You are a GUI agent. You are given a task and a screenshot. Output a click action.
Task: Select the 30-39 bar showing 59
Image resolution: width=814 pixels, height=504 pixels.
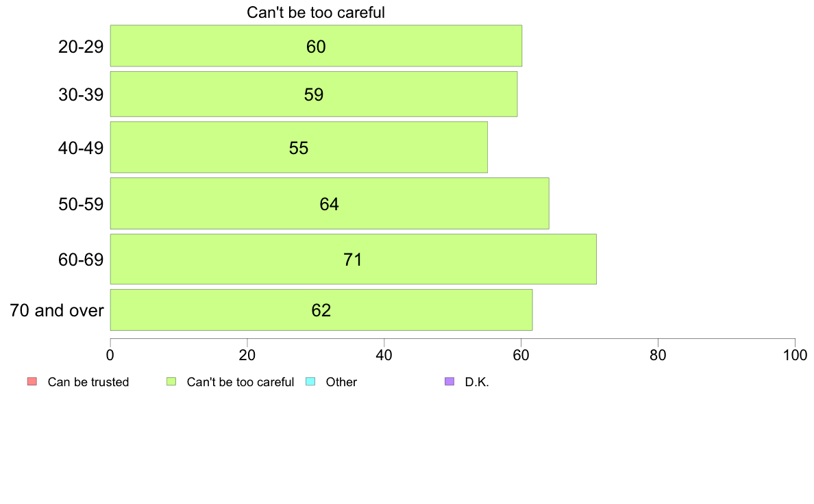point(314,94)
